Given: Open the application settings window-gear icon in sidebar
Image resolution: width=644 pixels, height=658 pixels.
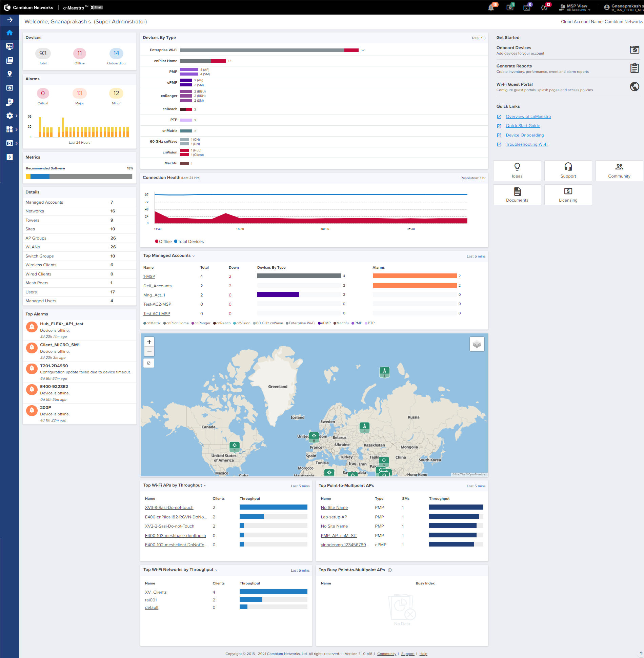Looking at the screenshot, I should pos(9,143).
